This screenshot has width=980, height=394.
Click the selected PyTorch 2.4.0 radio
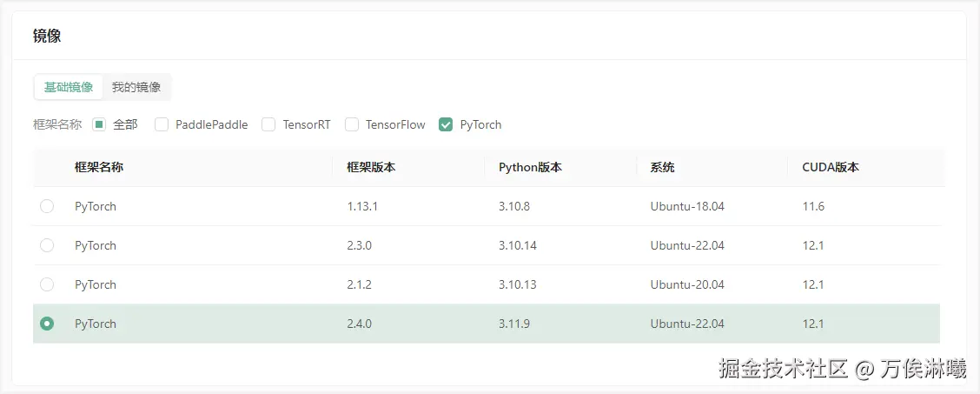[x=47, y=324]
